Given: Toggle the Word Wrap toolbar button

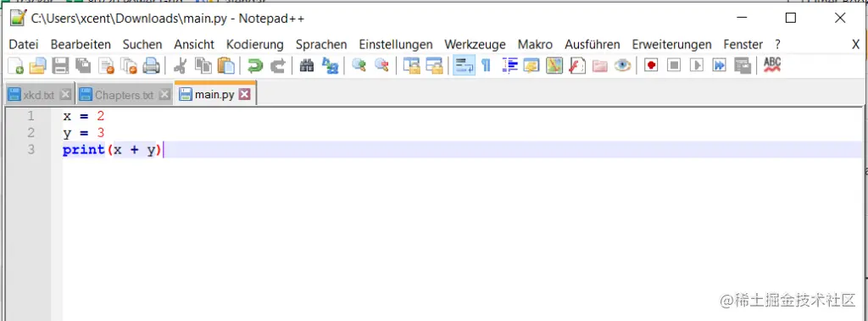Looking at the screenshot, I should (464, 66).
